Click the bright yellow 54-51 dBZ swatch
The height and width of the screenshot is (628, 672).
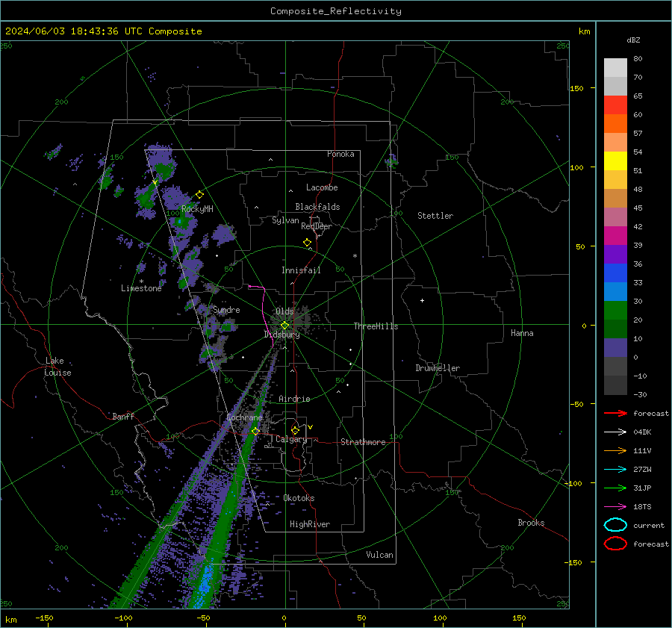coord(615,161)
